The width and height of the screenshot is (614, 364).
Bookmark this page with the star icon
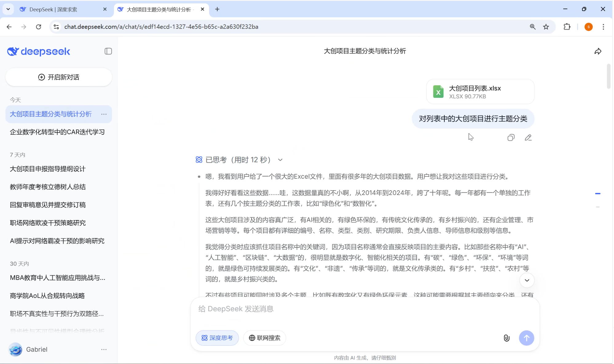click(x=546, y=27)
